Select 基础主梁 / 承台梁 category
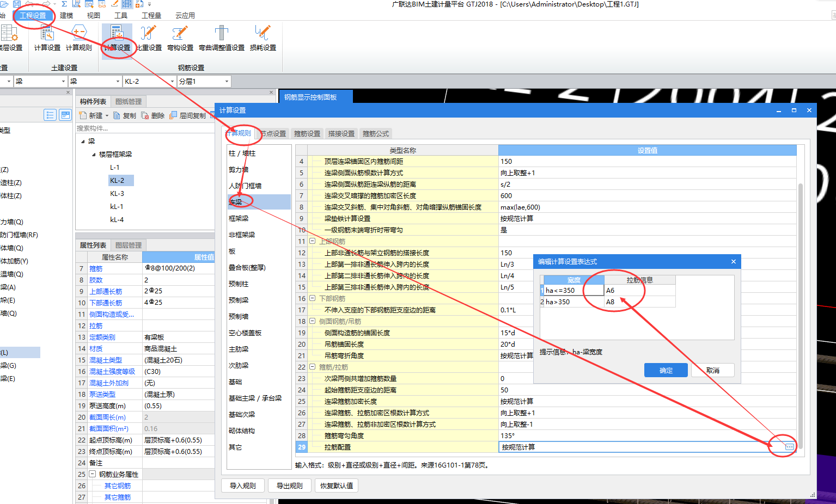 tap(259, 398)
